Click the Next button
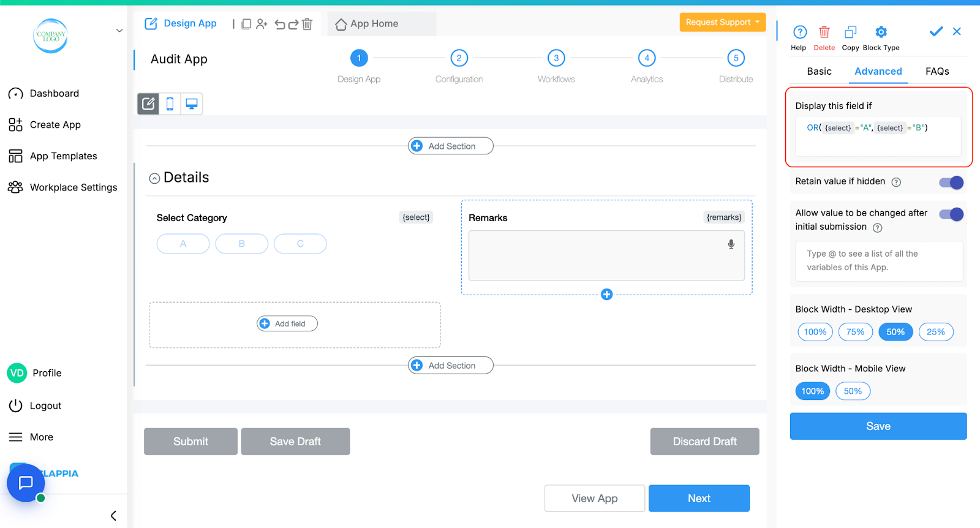 click(699, 499)
